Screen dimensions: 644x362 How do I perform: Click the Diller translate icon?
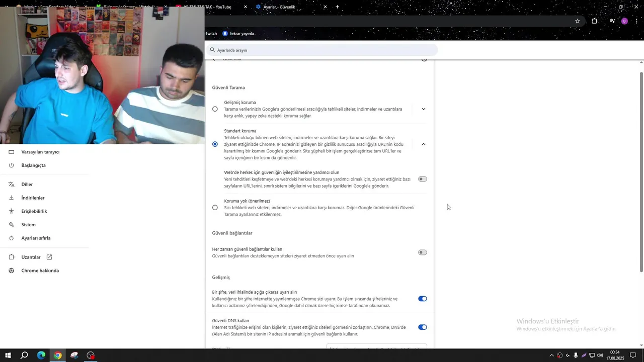coord(11,185)
